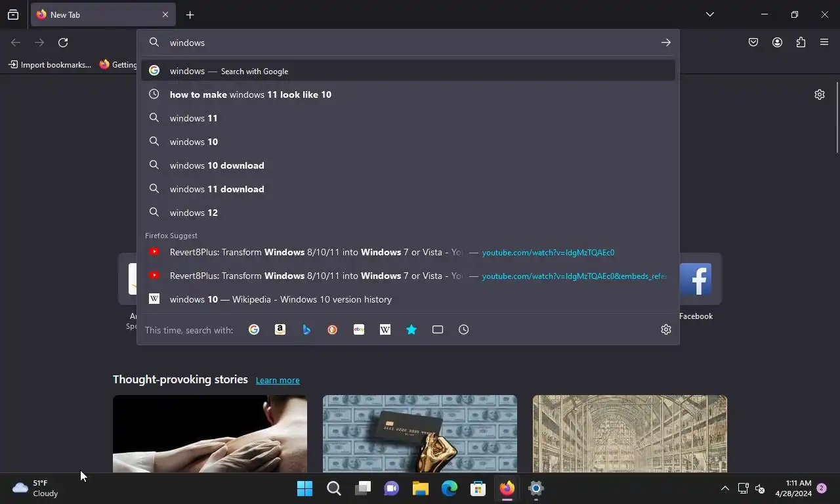Choose the 'windows 11' suggestion
Screen dimensions: 840x504
(408, 118)
